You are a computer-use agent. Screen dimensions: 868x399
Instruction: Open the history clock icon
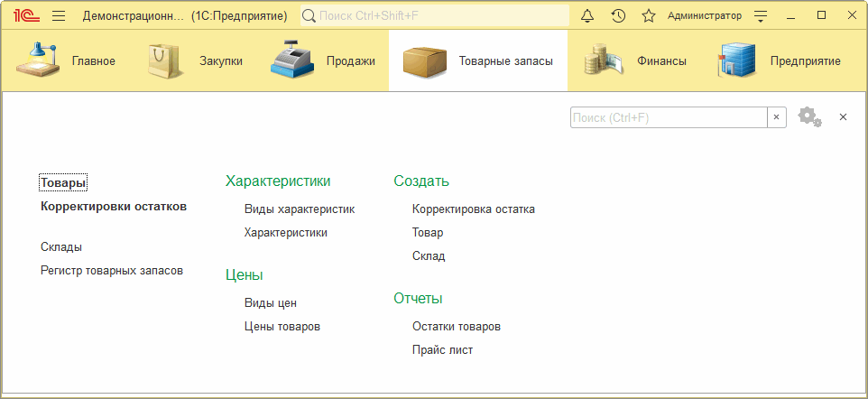[x=618, y=15]
